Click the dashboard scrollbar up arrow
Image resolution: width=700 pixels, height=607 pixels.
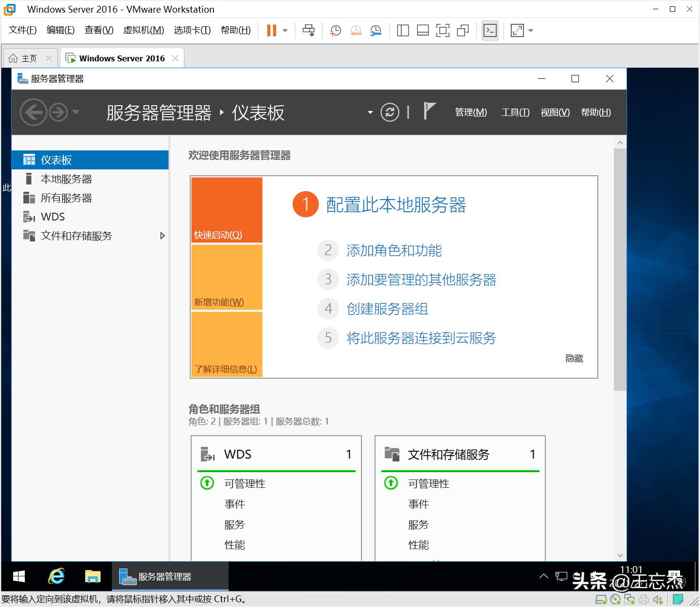click(x=620, y=142)
